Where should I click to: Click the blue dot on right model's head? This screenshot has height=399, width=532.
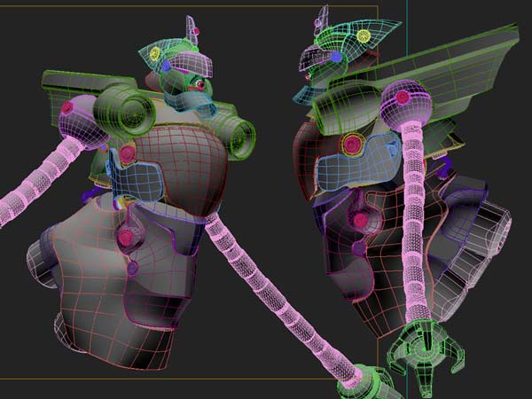click(x=337, y=57)
